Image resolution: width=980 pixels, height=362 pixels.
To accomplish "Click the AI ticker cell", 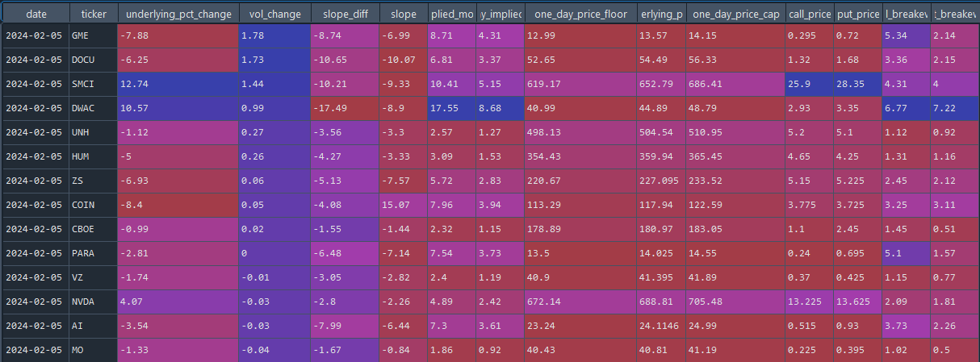I will pyautogui.click(x=94, y=327).
